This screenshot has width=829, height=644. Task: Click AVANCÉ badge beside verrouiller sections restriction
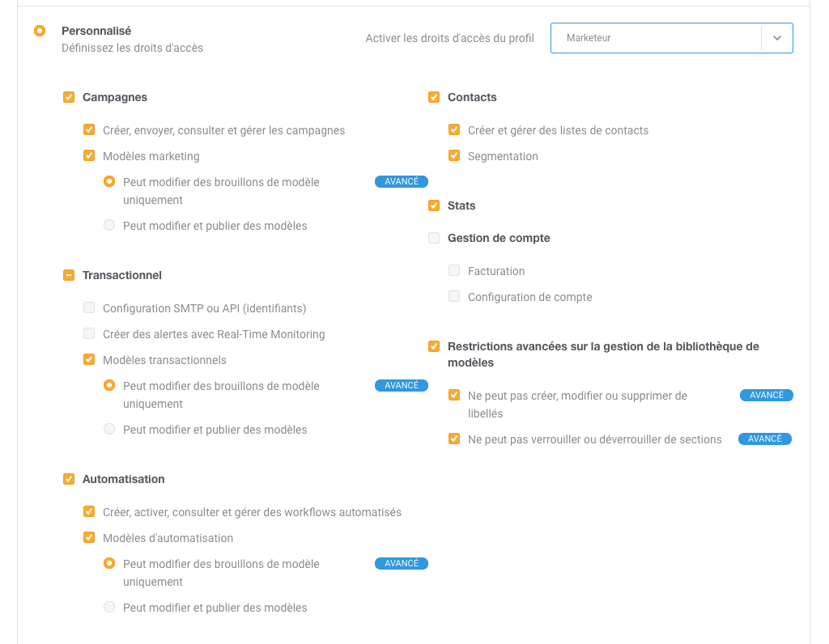[x=764, y=439]
